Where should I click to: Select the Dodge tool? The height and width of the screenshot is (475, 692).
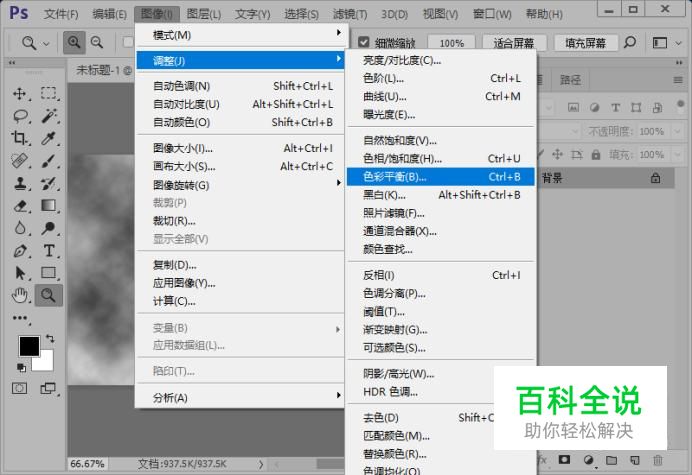pyautogui.click(x=49, y=228)
